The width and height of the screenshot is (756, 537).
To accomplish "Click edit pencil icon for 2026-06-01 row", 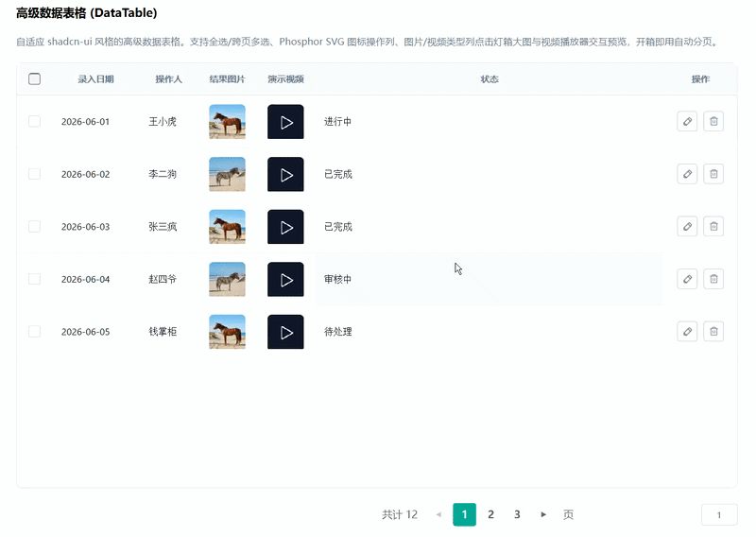I will tap(687, 121).
